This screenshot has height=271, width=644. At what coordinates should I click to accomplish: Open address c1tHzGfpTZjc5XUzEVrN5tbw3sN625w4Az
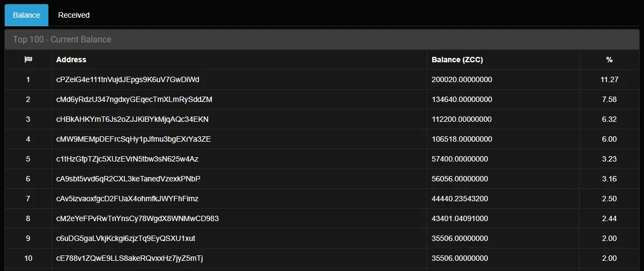click(x=128, y=159)
